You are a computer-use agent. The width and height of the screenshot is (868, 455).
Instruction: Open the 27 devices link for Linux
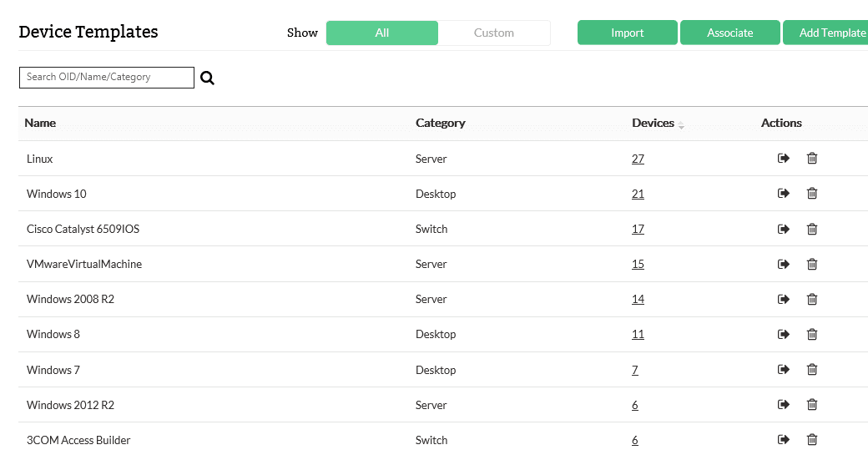(x=638, y=159)
